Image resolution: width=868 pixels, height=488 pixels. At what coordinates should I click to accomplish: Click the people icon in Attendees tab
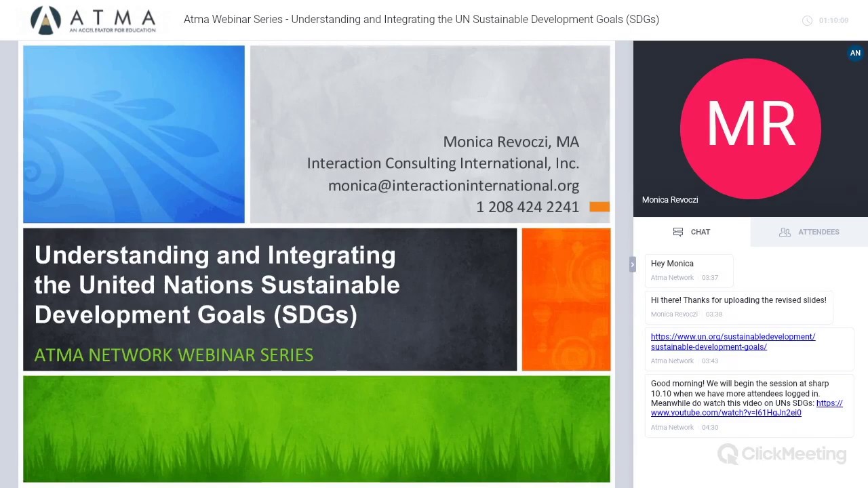(785, 232)
